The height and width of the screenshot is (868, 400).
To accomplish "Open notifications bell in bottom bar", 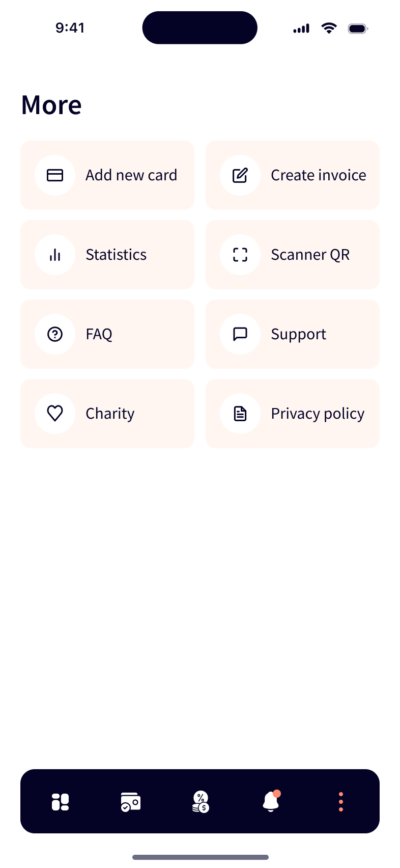I will pyautogui.click(x=271, y=802).
